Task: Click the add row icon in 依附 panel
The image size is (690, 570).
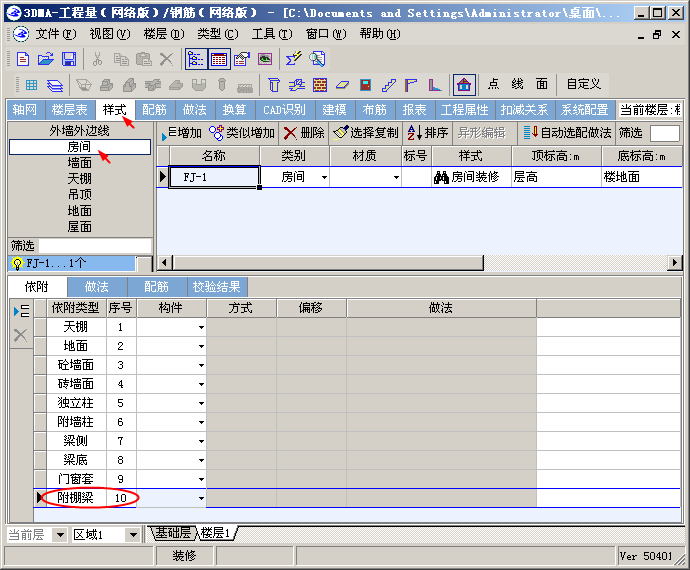Action: point(22,311)
